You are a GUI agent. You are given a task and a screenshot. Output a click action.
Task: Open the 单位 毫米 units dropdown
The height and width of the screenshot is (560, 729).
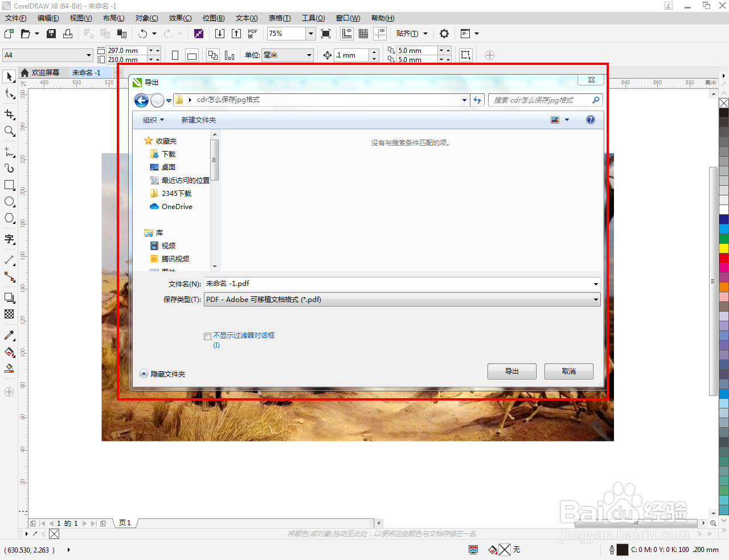click(x=309, y=55)
